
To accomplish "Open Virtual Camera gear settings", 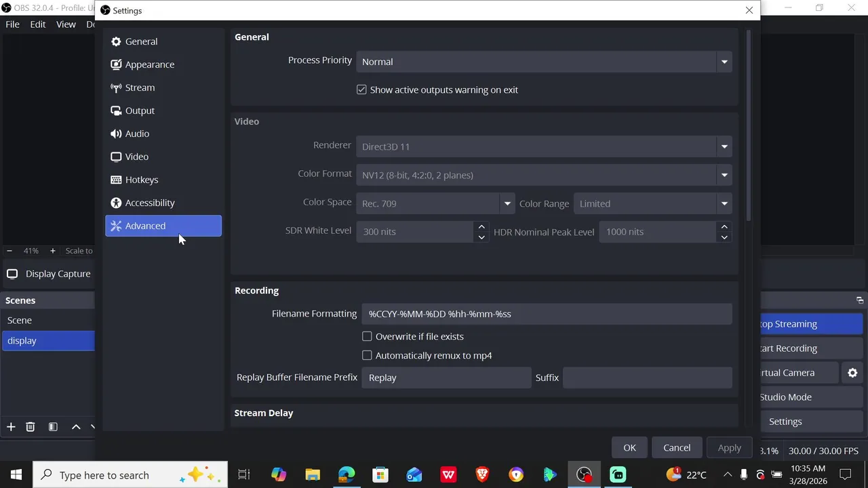I will point(852,373).
